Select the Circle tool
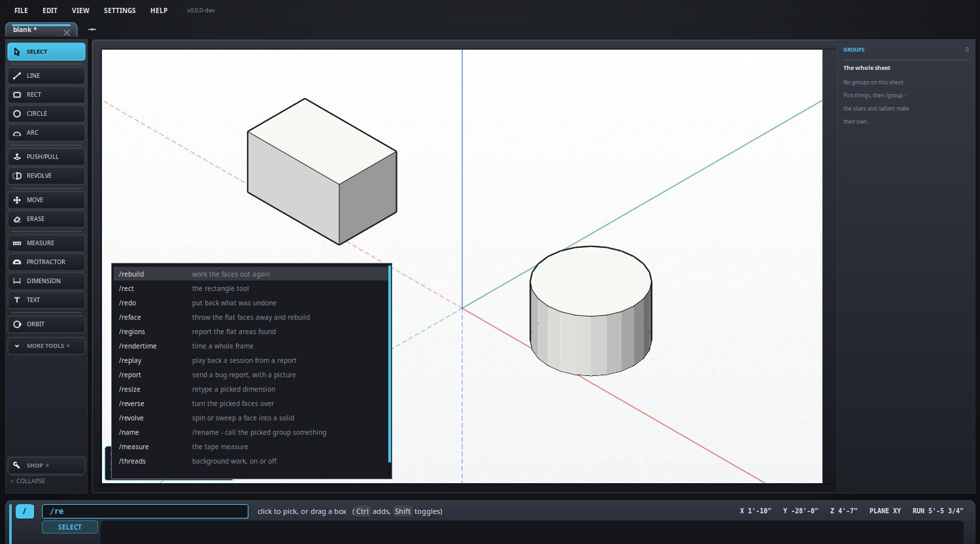Image resolution: width=980 pixels, height=544 pixels. [x=46, y=114]
